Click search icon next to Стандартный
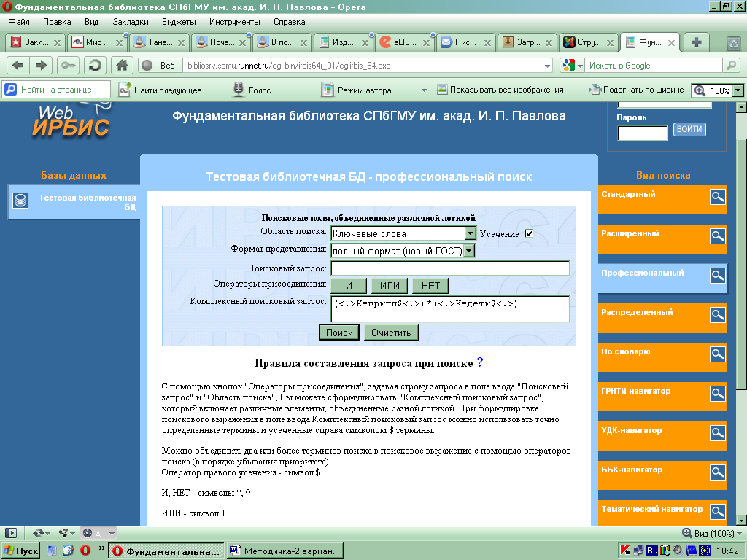The height and width of the screenshot is (560, 747). [718, 197]
